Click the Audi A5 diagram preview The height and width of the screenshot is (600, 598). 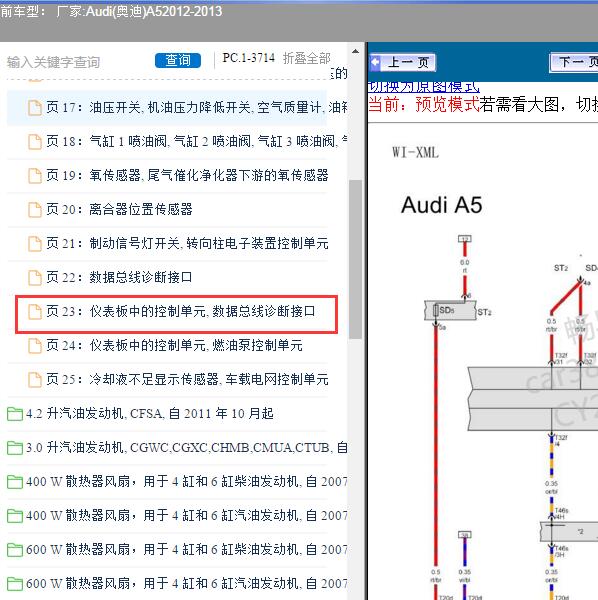[x=483, y=362]
